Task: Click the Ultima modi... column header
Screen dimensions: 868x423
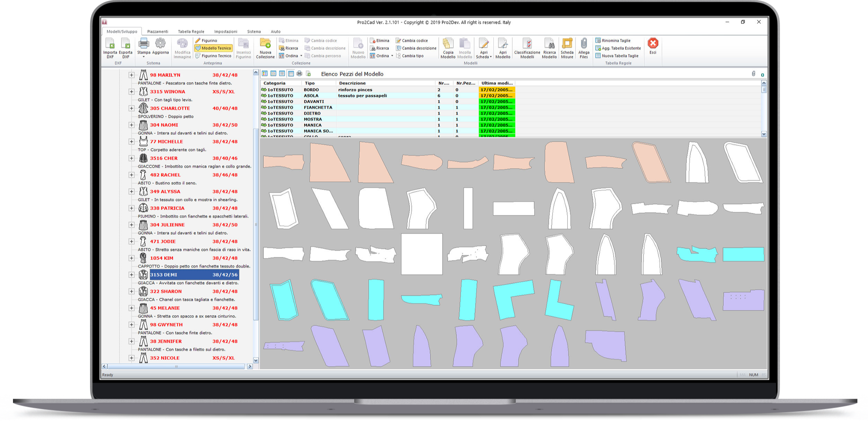Action: tap(497, 83)
